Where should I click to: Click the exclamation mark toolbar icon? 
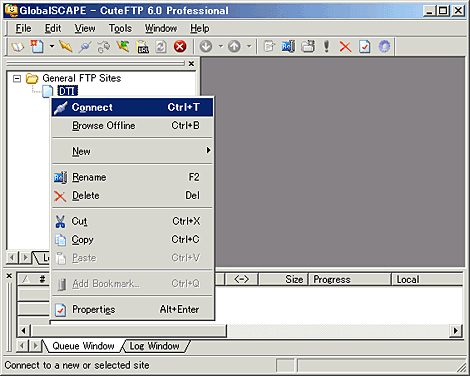(x=327, y=47)
